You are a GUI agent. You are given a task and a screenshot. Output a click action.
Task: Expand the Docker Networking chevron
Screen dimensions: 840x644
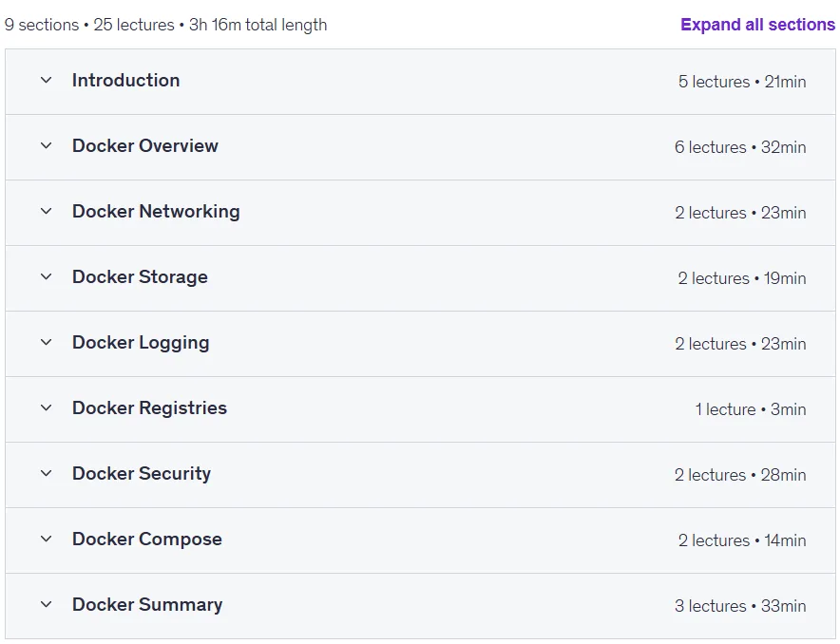46,212
